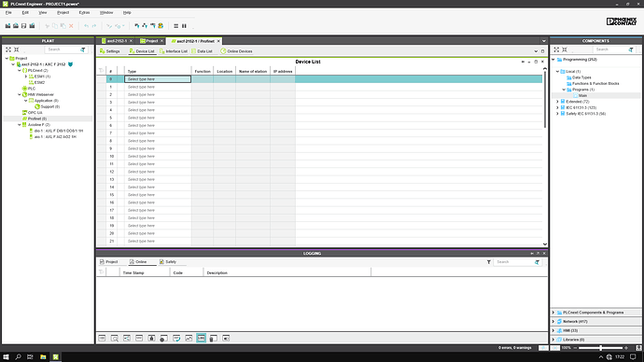Switch to the Safety logging tab
Screen dimensions: 644x362
(x=168, y=262)
